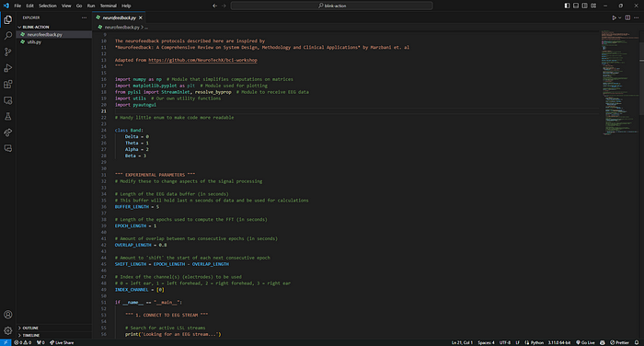Close the neurofeedback.py tab
644x346 pixels.
[141, 17]
